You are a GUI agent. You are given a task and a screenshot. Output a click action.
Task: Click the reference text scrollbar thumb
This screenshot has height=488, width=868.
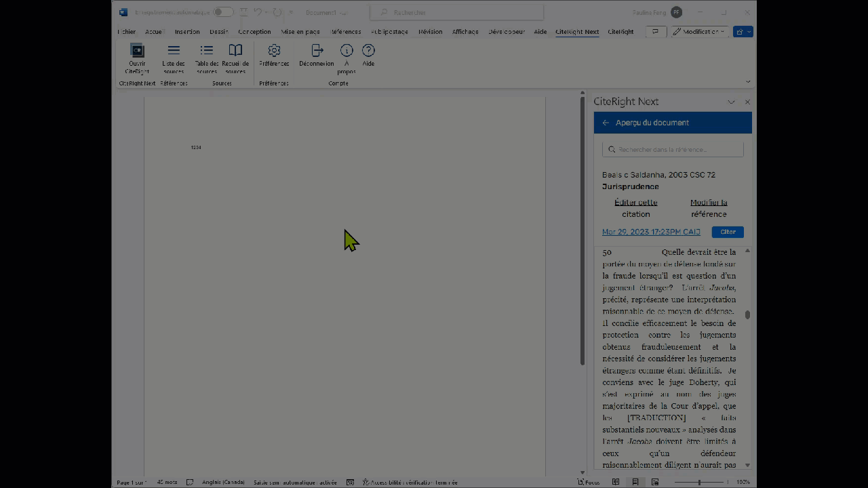pos(747,314)
